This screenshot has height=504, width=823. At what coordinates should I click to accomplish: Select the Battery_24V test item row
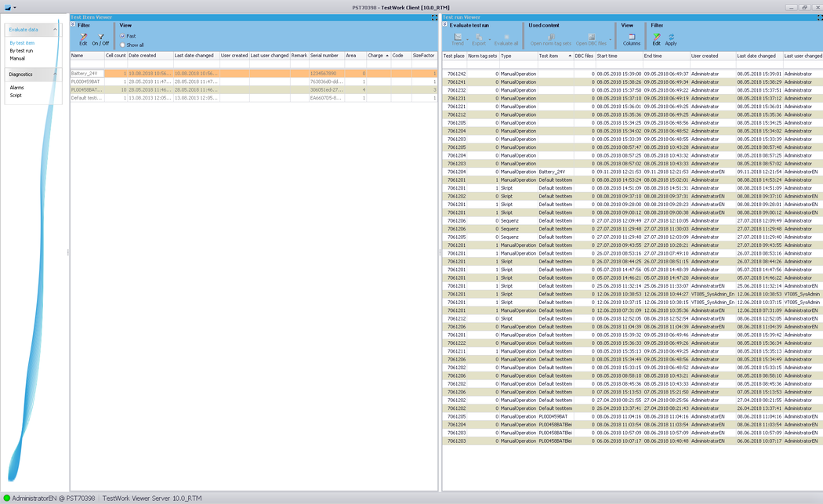(86, 74)
